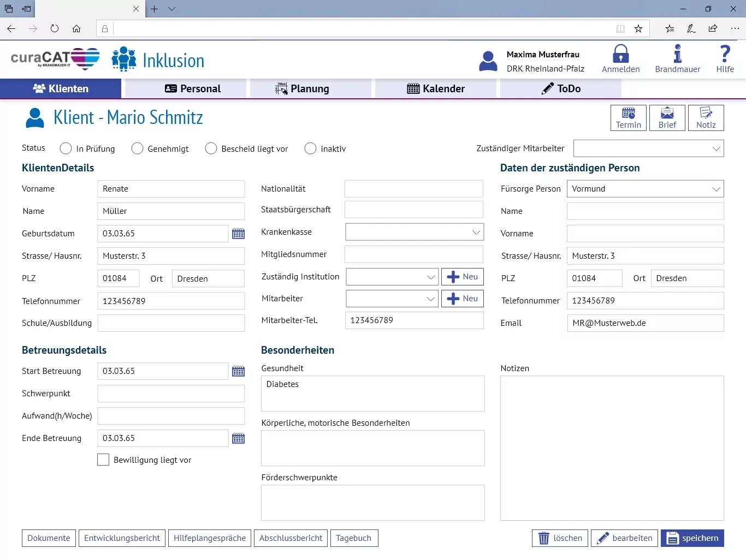Open Hilfeplangespräche
The image size is (746, 560).
210,538
